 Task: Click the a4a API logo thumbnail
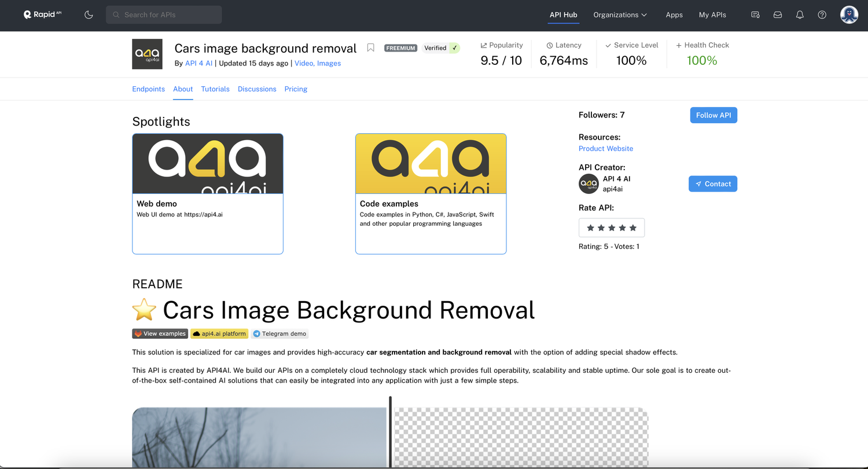[x=147, y=54]
